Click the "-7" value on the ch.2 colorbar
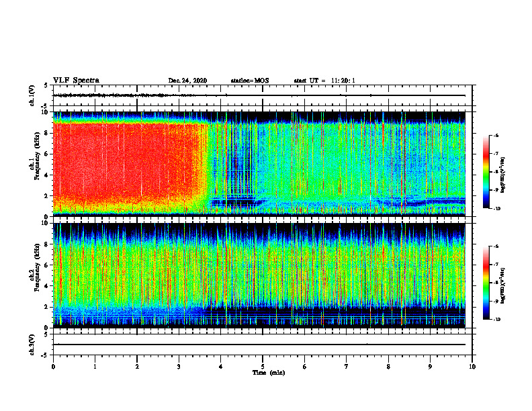Screen dimensions: 532x411 click(x=496, y=265)
